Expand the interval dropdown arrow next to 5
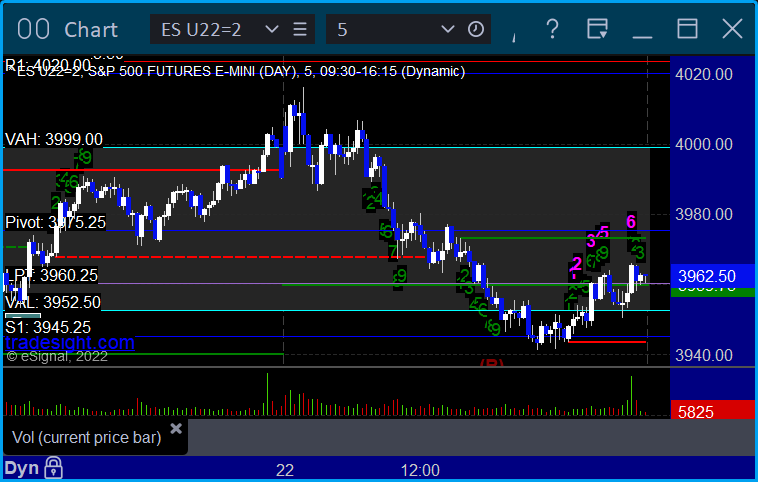Image resolution: width=758 pixels, height=482 pixels. tap(448, 29)
